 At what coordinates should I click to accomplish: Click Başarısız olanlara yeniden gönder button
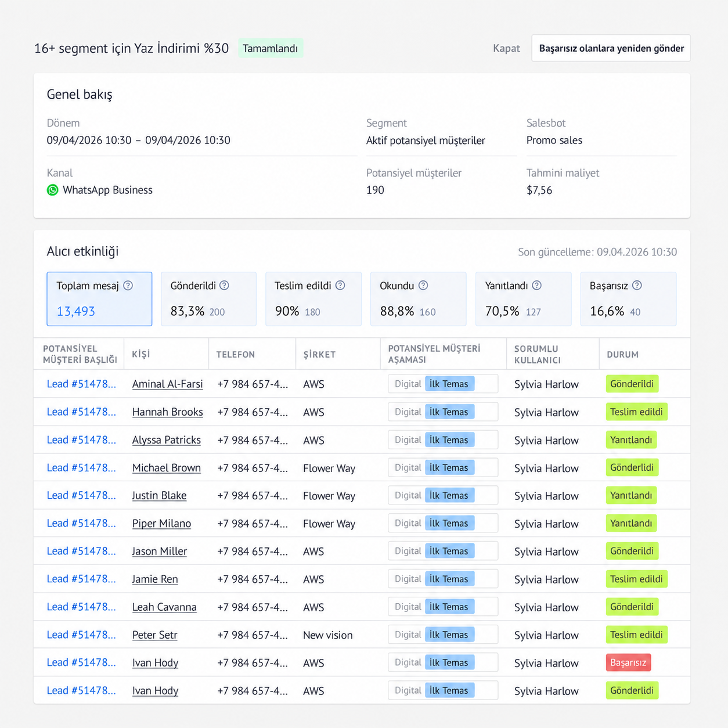[x=611, y=48]
